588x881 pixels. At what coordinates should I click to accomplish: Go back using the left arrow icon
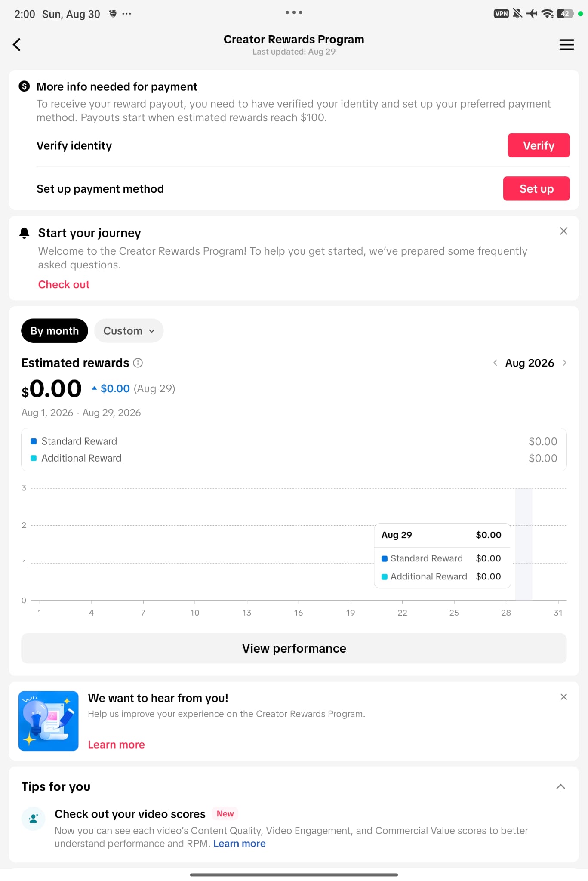(17, 44)
